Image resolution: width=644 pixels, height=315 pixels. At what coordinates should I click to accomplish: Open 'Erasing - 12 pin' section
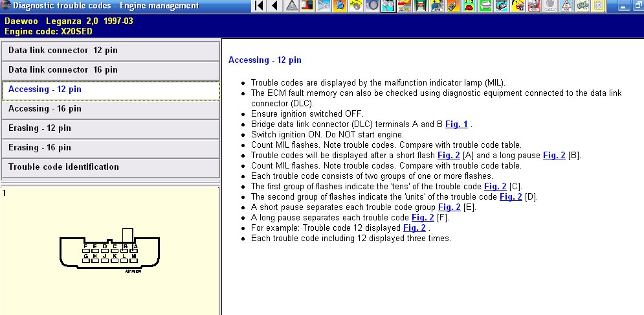[x=111, y=128]
